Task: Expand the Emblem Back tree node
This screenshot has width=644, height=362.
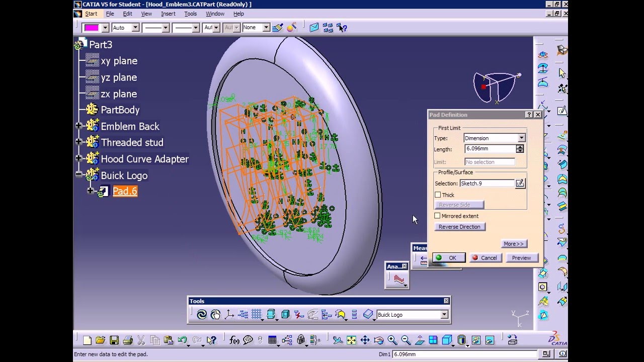Action: coord(79,126)
